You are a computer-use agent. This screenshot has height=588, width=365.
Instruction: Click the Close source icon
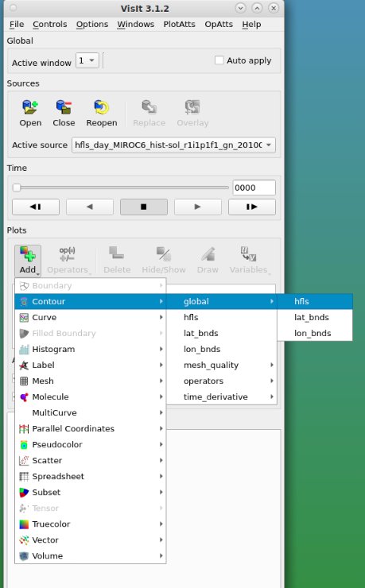tap(64, 107)
